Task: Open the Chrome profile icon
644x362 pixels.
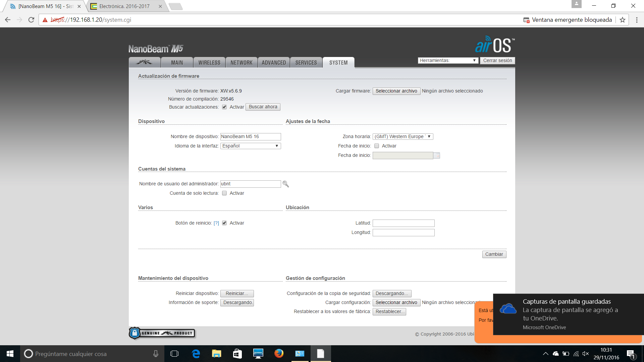Action: (576, 4)
